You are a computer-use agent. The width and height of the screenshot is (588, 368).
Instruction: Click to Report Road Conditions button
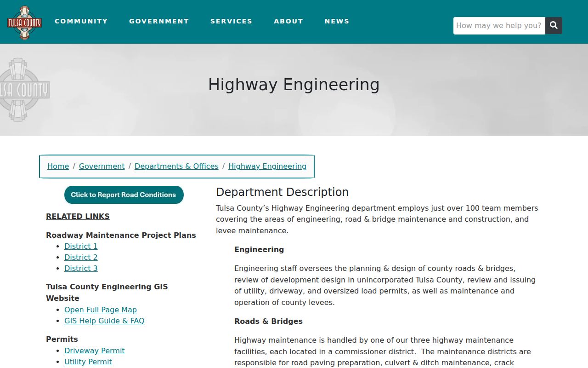pos(124,195)
